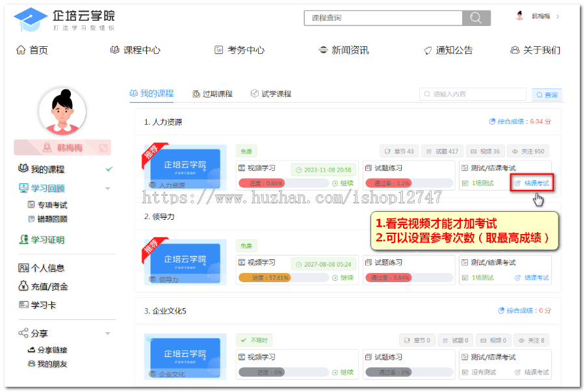Click the 查询 button
The width and height of the screenshot is (585, 392).
[x=547, y=95]
